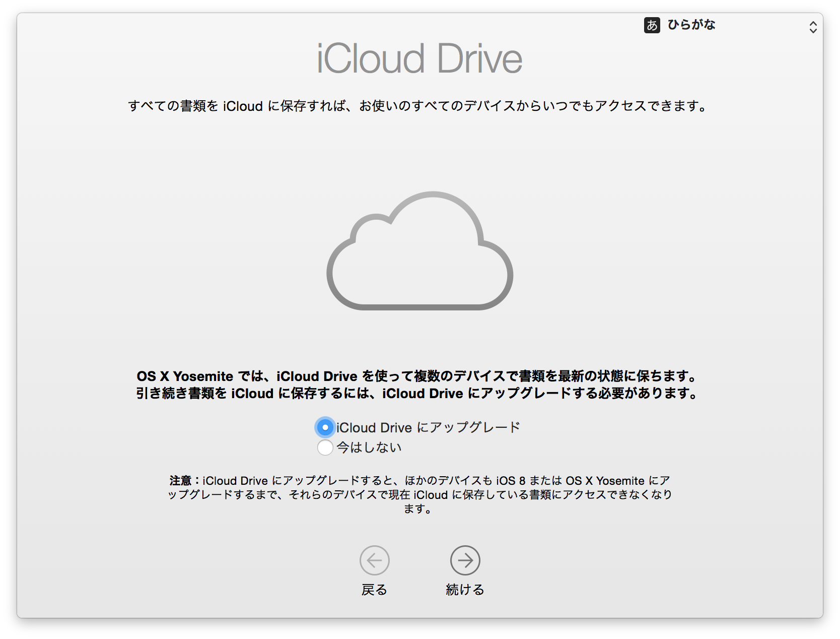Open the input method chevron dropdown
The height and width of the screenshot is (639, 840).
(x=813, y=27)
